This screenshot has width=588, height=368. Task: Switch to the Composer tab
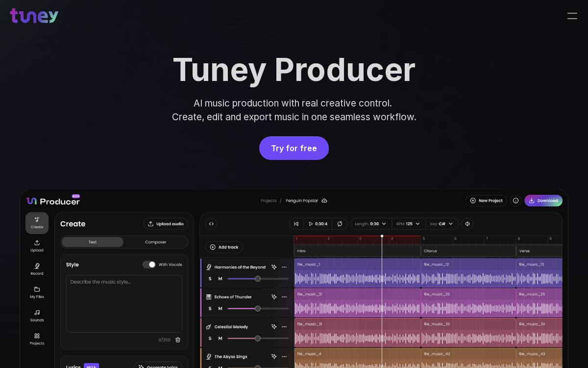155,242
